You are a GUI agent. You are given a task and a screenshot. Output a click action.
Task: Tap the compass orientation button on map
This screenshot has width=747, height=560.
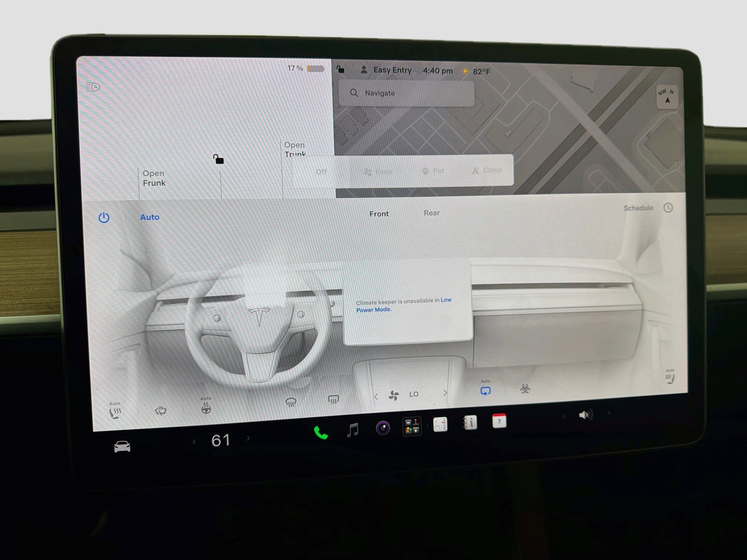pos(667,97)
